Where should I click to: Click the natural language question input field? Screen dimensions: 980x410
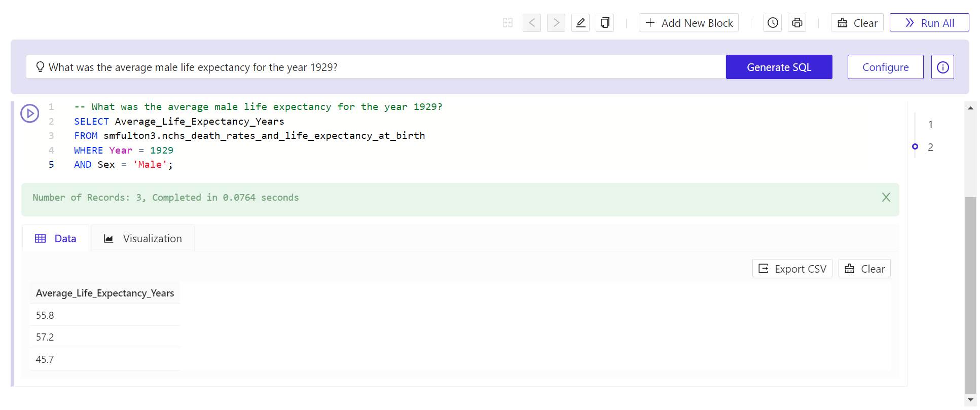pos(375,67)
